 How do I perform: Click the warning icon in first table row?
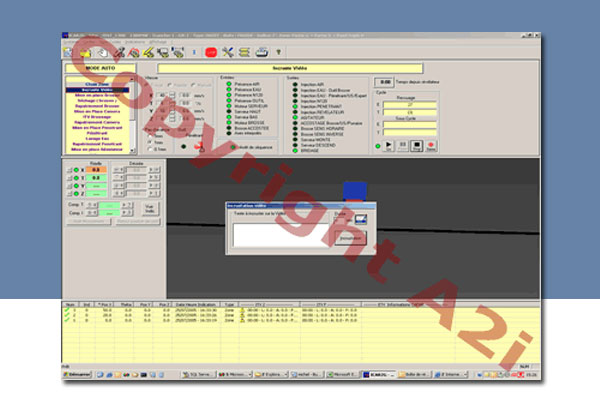coord(244,310)
